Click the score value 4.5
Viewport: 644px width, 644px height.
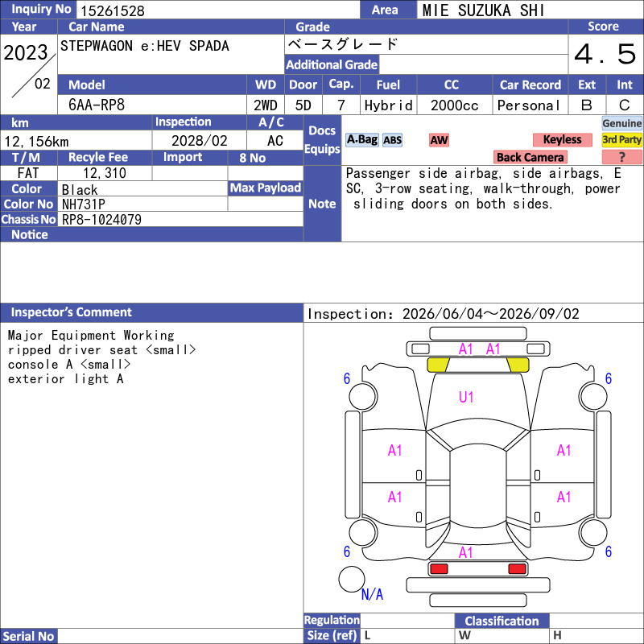point(605,54)
